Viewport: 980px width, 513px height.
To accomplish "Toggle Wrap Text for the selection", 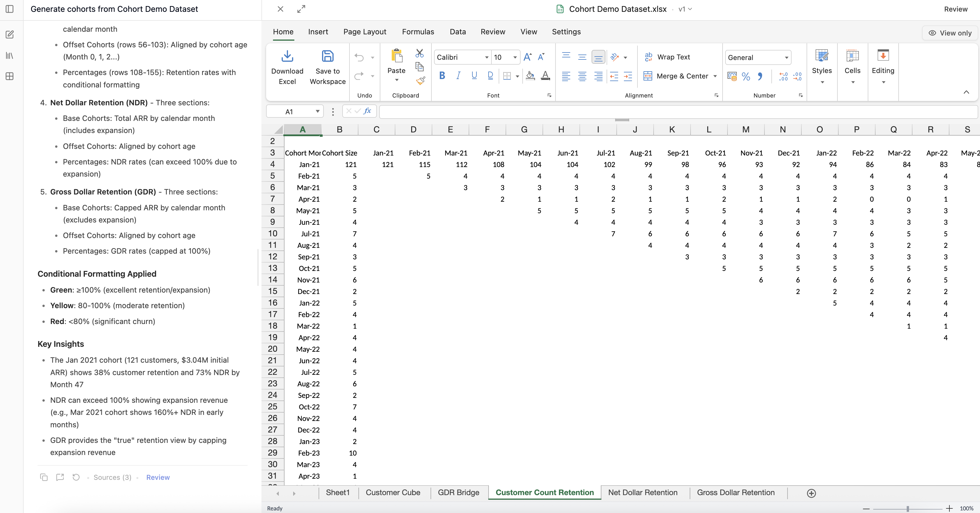I will 668,57.
